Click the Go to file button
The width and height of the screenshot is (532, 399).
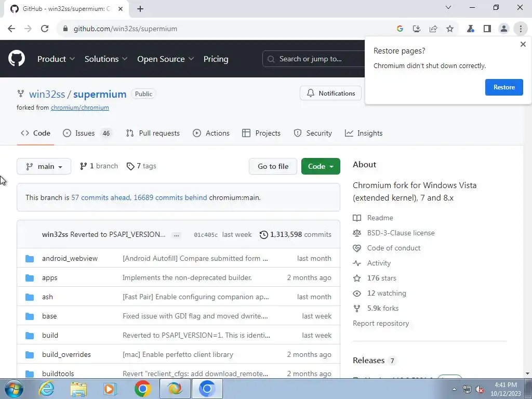[273, 166]
